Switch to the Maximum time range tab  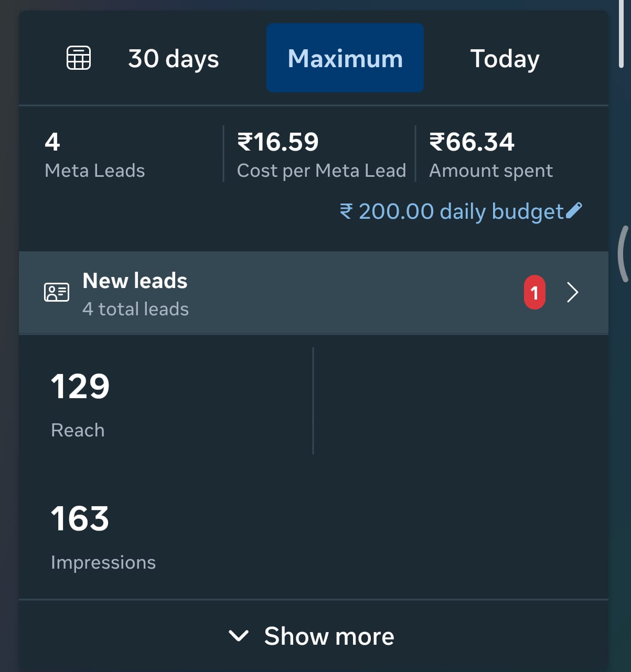click(345, 58)
